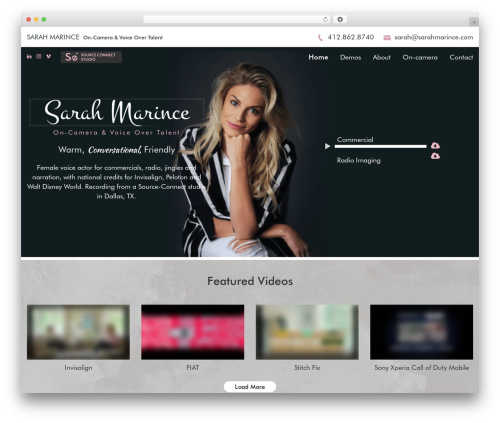The height and width of the screenshot is (423, 500).
Task: Click the Source Connect Studio badge
Action: coord(91,57)
